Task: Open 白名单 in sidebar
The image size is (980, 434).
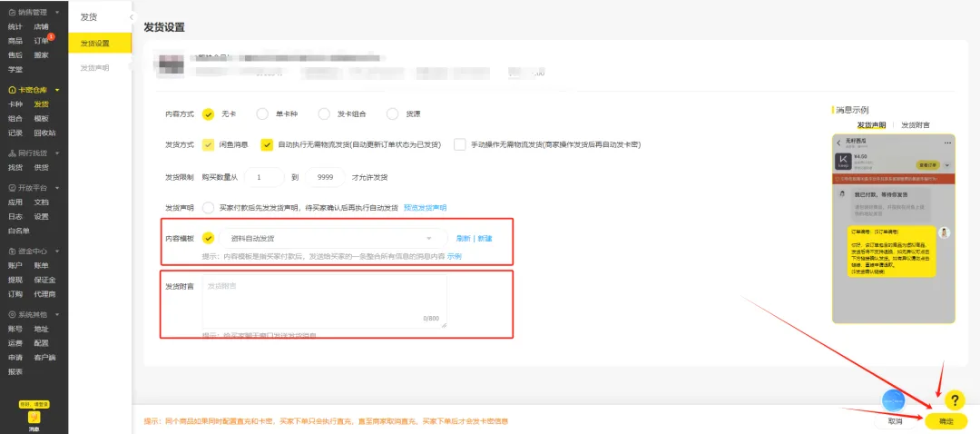Action: pos(19,231)
